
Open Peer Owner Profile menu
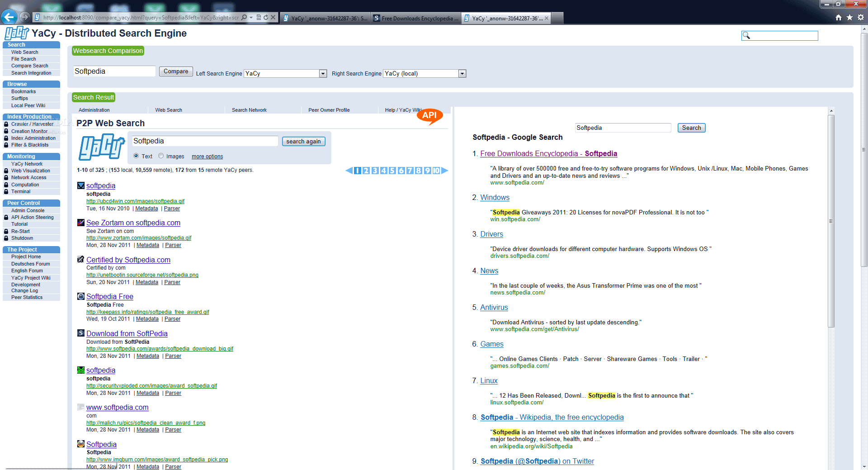[x=329, y=110]
